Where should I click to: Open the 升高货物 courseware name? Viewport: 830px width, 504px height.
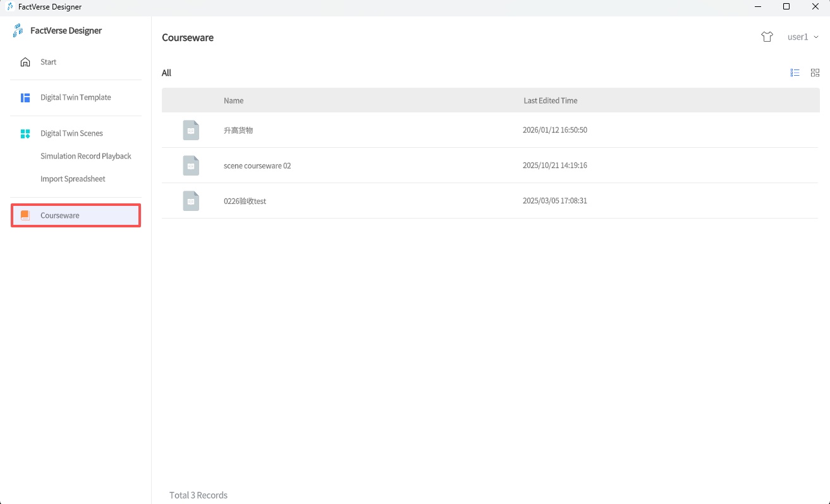point(238,130)
